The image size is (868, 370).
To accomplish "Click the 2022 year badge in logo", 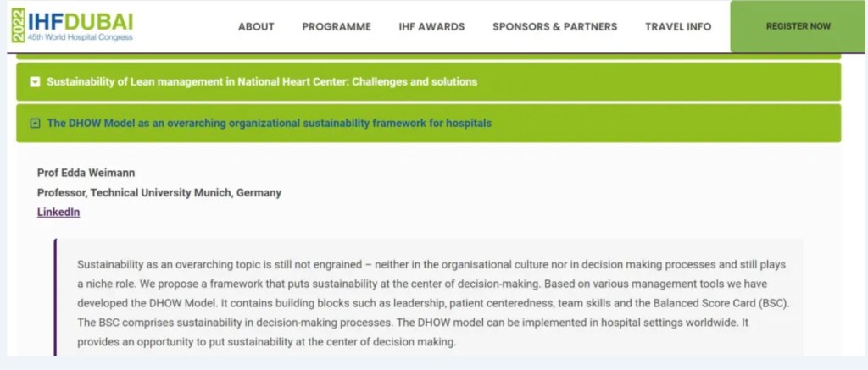I will [x=17, y=26].
